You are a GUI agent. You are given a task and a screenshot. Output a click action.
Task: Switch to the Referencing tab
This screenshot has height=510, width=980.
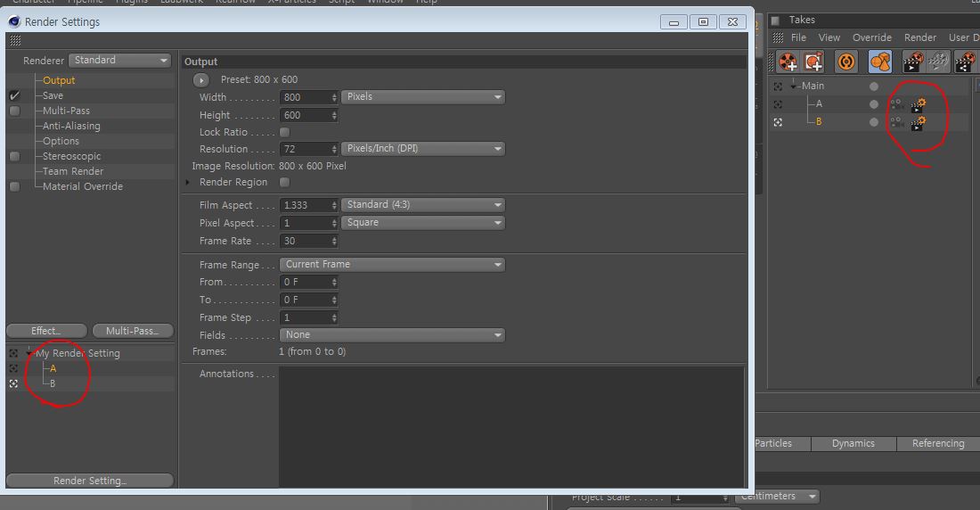point(938,444)
